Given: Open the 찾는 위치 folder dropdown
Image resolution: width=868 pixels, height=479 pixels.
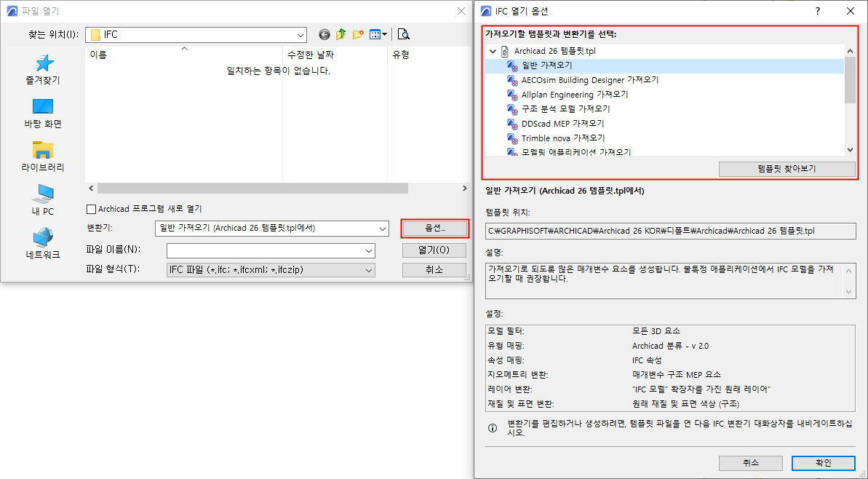Looking at the screenshot, I should pyautogui.click(x=196, y=34).
